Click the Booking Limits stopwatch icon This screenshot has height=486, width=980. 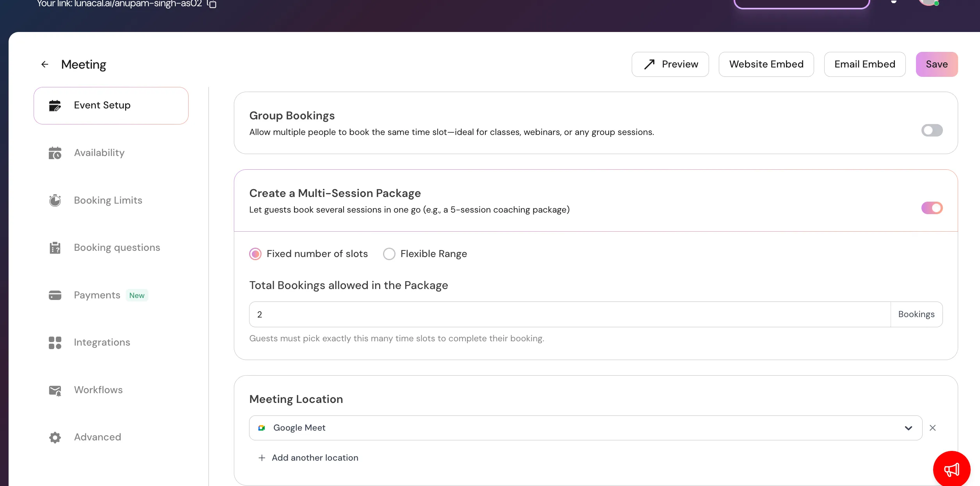pos(55,200)
